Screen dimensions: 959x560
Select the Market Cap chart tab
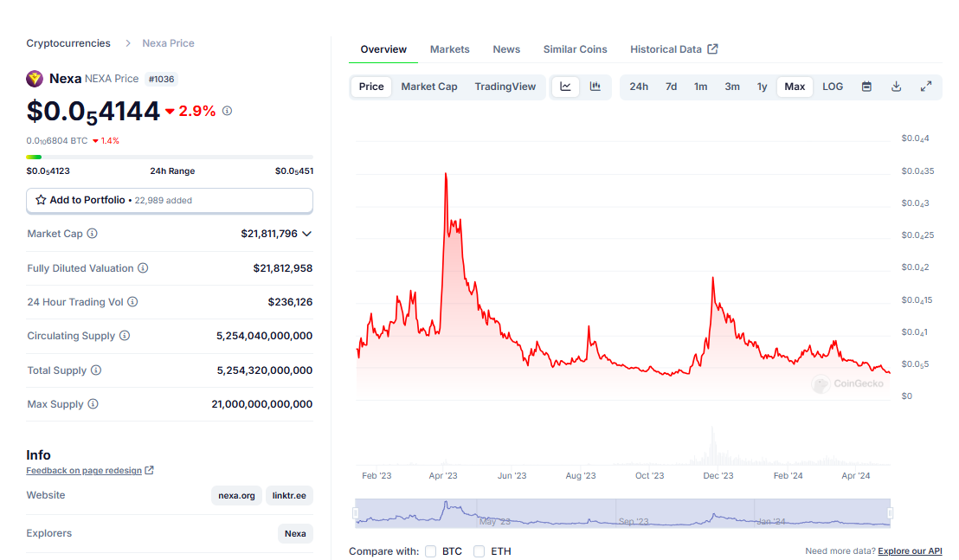[429, 87]
